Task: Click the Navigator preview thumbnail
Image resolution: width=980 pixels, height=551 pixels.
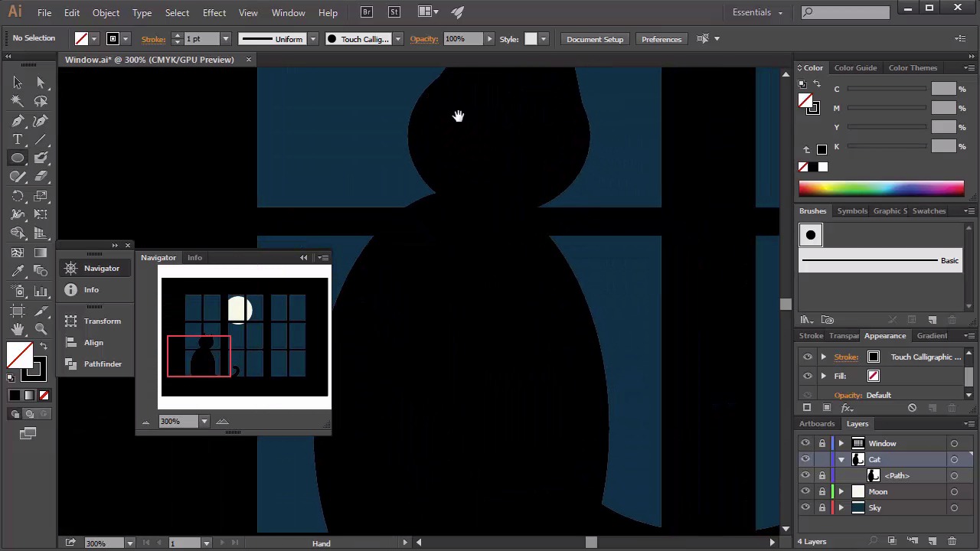Action: pyautogui.click(x=244, y=337)
